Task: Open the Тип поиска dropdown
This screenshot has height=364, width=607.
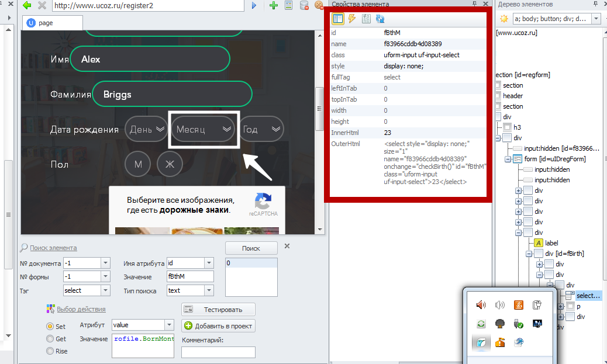Action: tap(208, 290)
